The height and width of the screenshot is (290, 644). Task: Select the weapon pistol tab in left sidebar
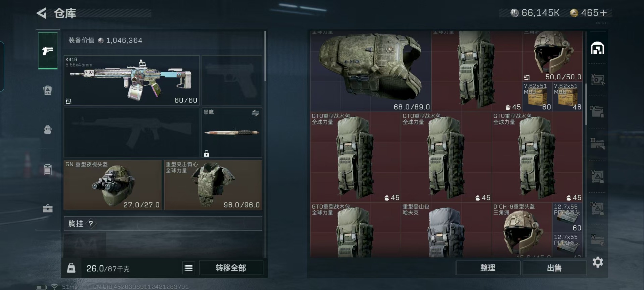coord(48,51)
